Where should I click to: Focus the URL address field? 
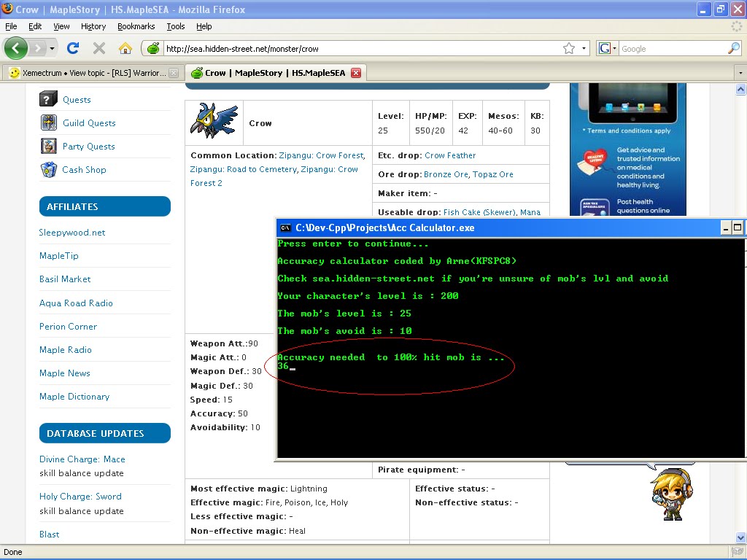coord(362,49)
